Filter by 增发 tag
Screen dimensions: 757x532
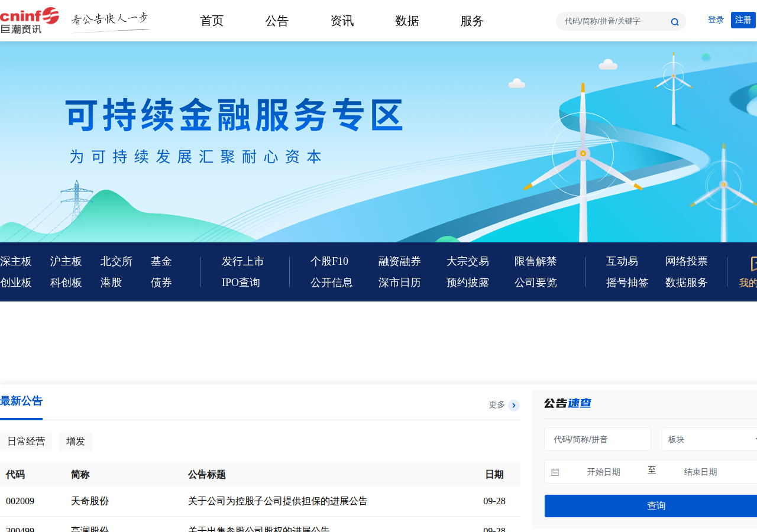point(76,442)
